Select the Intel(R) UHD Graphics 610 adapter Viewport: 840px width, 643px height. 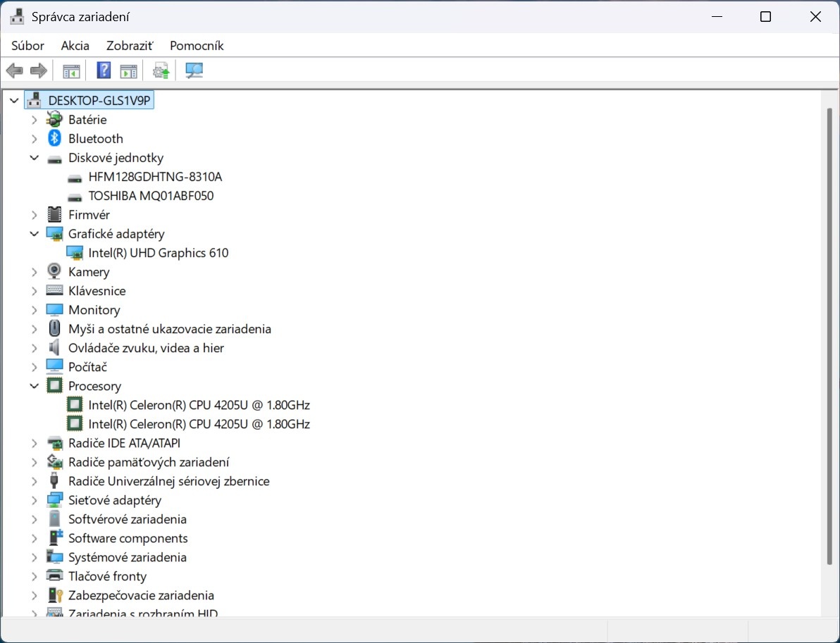click(x=158, y=252)
